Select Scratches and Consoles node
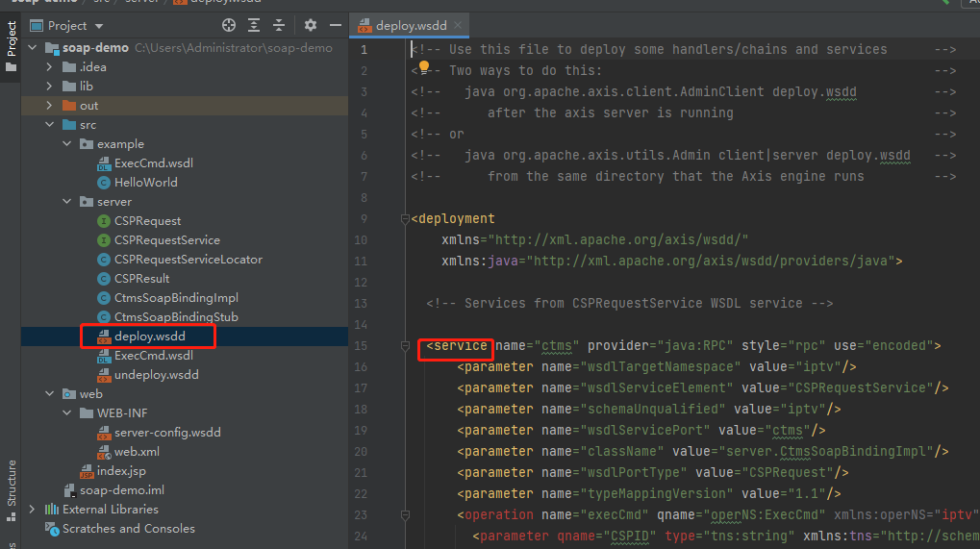This screenshot has height=549, width=980. coord(128,529)
